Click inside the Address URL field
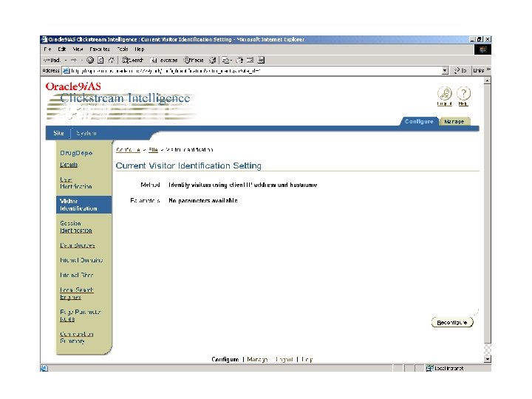The image size is (532, 399). point(254,71)
